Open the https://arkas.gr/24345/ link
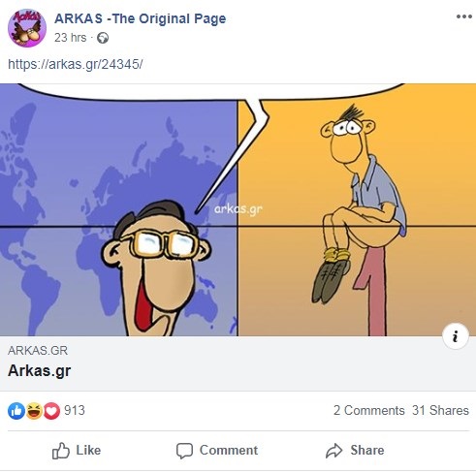Viewport: 476px width, 473px height. tap(75, 64)
